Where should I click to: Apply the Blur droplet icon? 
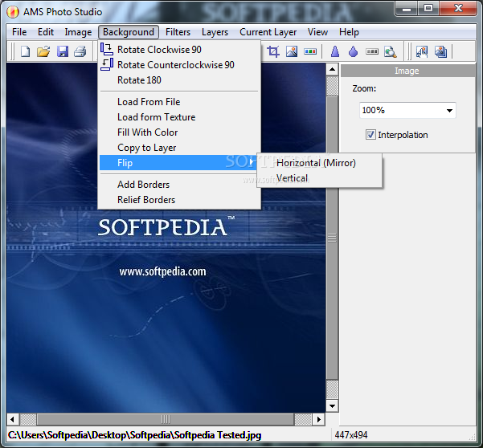pyautogui.click(x=354, y=51)
